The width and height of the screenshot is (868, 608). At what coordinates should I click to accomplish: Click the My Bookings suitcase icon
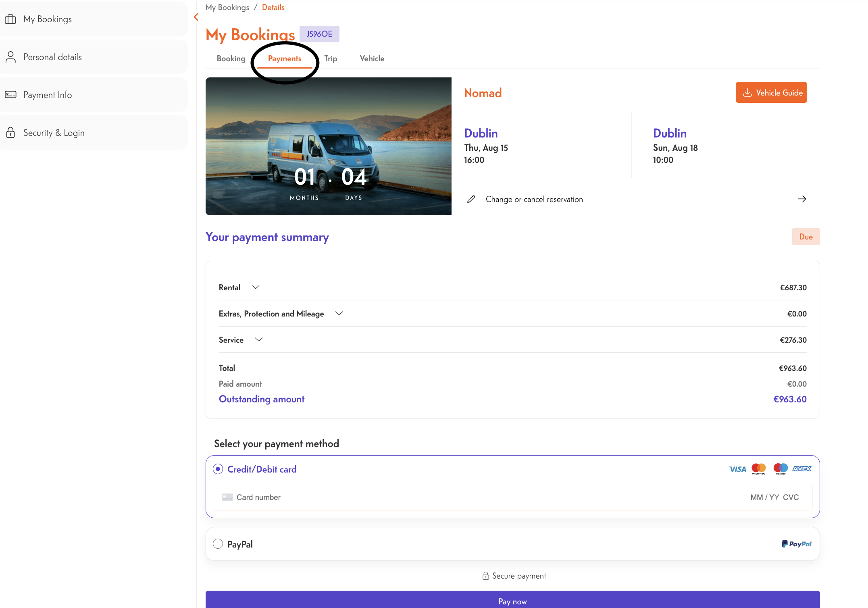tap(10, 19)
